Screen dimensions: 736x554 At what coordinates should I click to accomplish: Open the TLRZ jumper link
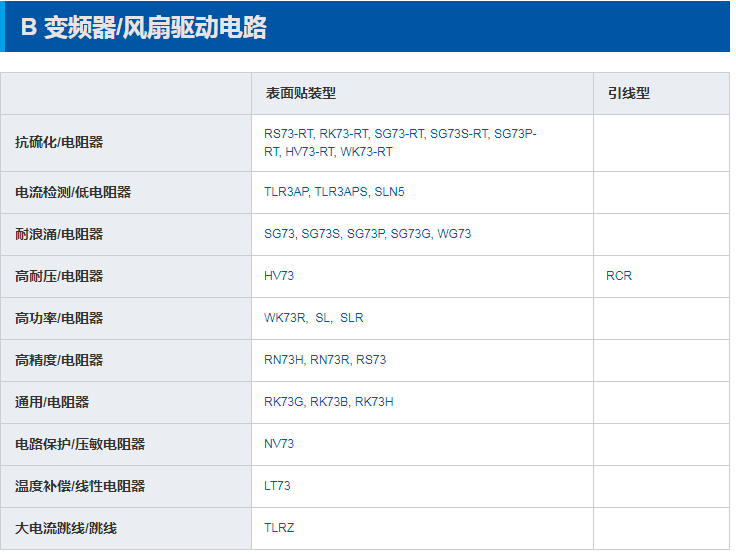click(279, 528)
